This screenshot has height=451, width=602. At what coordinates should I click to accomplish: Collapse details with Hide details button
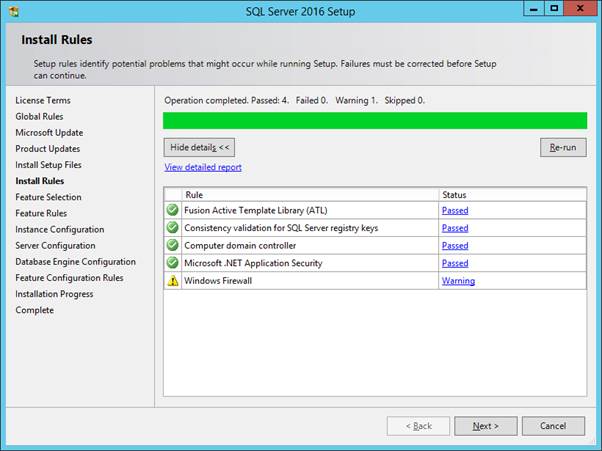coord(199,147)
